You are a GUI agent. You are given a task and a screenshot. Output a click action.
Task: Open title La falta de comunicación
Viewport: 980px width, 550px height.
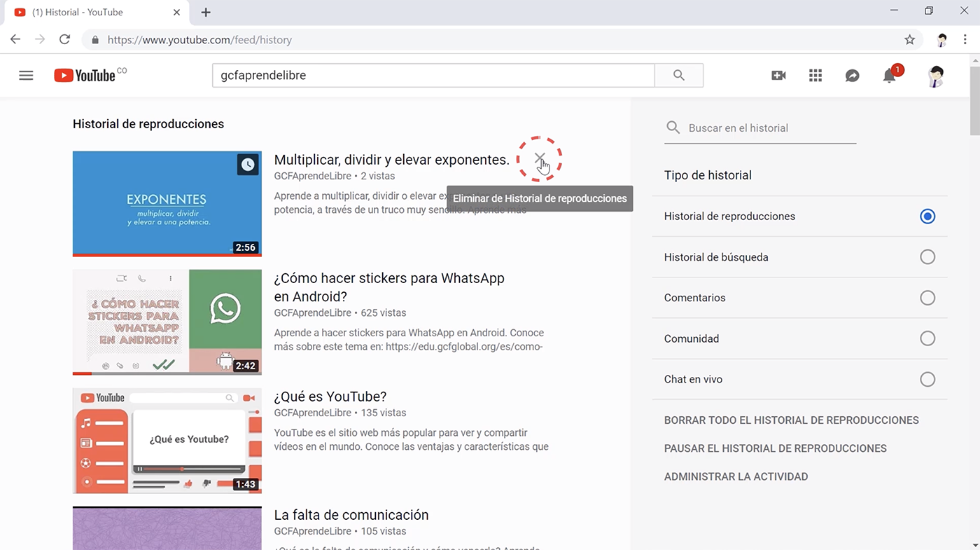coord(351,515)
